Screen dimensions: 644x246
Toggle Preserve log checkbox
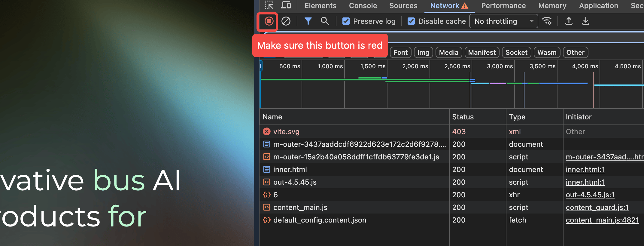(346, 21)
